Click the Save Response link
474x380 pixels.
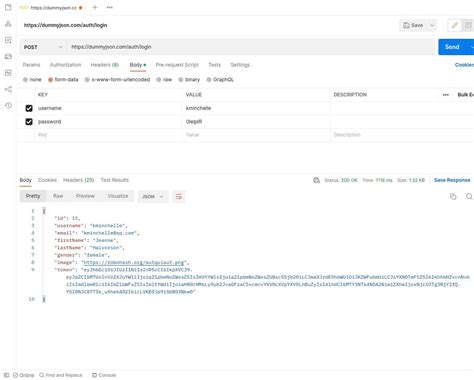[x=452, y=180]
